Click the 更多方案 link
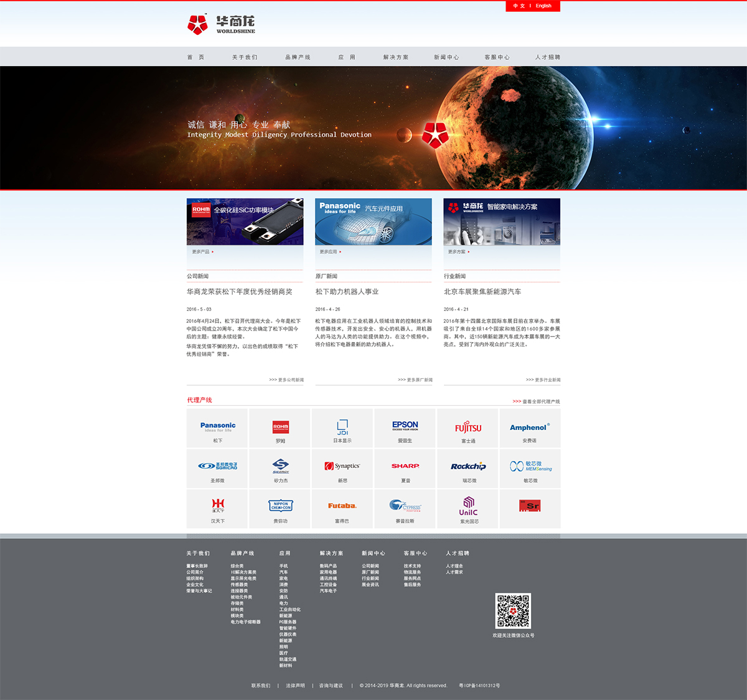 459,252
